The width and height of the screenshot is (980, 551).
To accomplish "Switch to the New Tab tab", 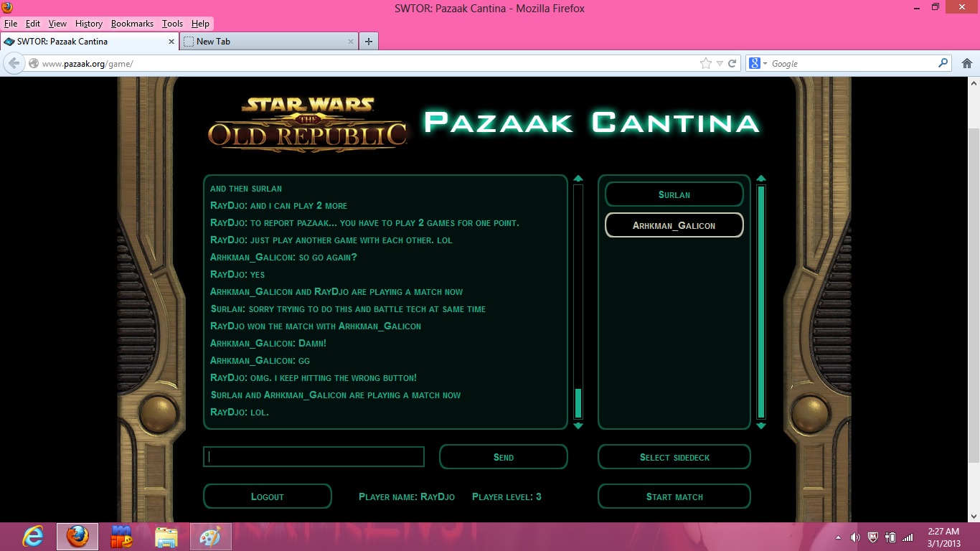I will pyautogui.click(x=267, y=42).
